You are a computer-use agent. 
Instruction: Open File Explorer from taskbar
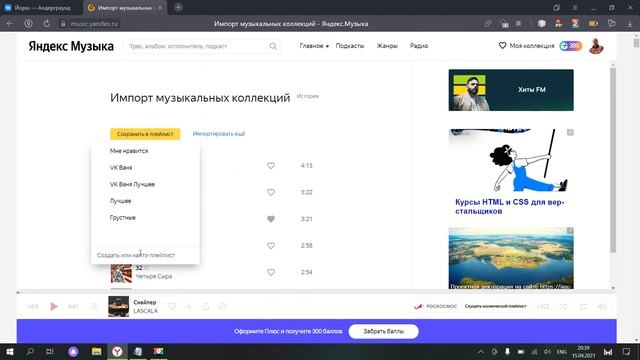pos(97,351)
